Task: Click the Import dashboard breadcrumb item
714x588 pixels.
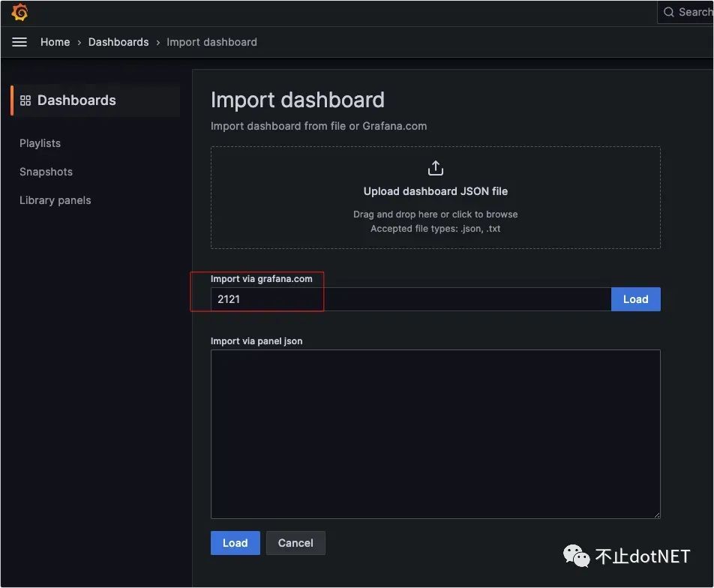Action: click(x=211, y=42)
